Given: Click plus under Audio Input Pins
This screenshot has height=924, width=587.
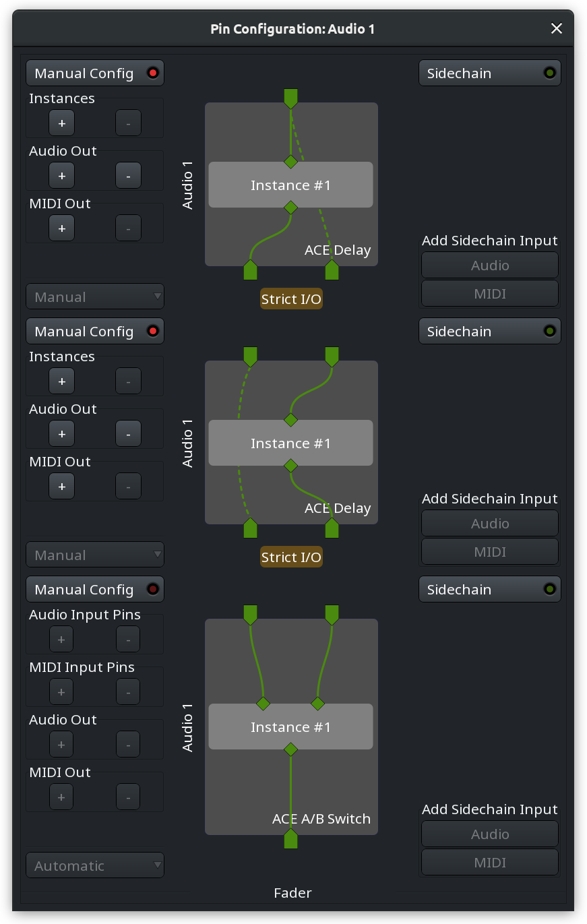Looking at the screenshot, I should [61, 640].
